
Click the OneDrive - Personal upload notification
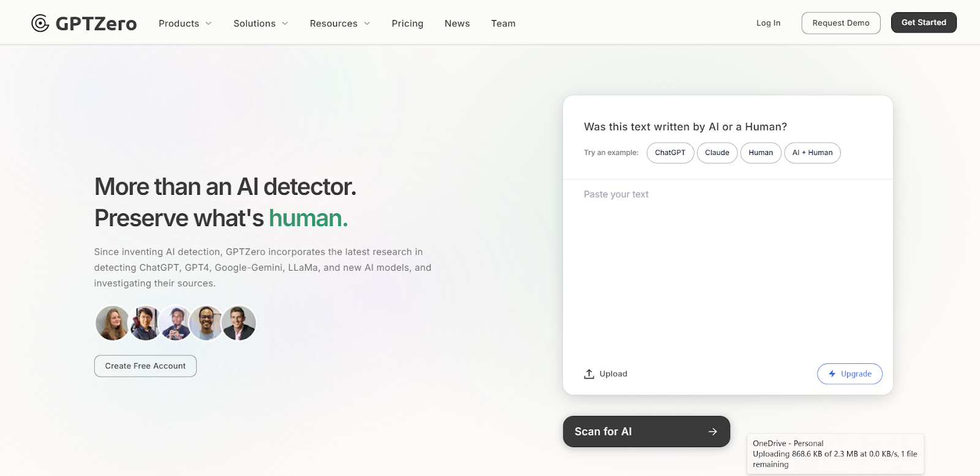coord(835,454)
